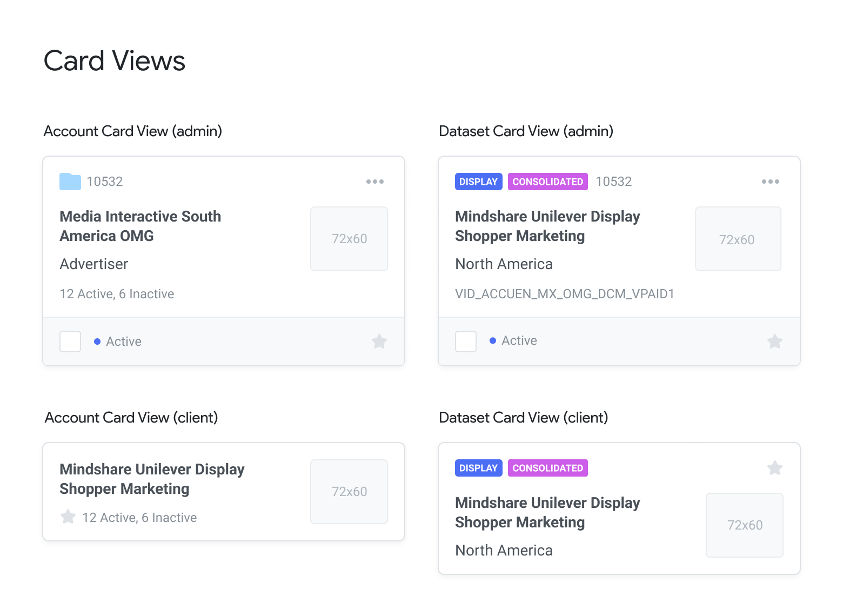
Task: Click the DISPLAY tag on admin dataset card
Action: (478, 182)
